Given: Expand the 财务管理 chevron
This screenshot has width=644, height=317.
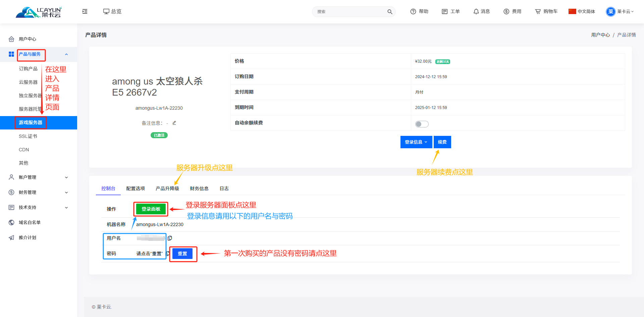Looking at the screenshot, I should coord(66,193).
